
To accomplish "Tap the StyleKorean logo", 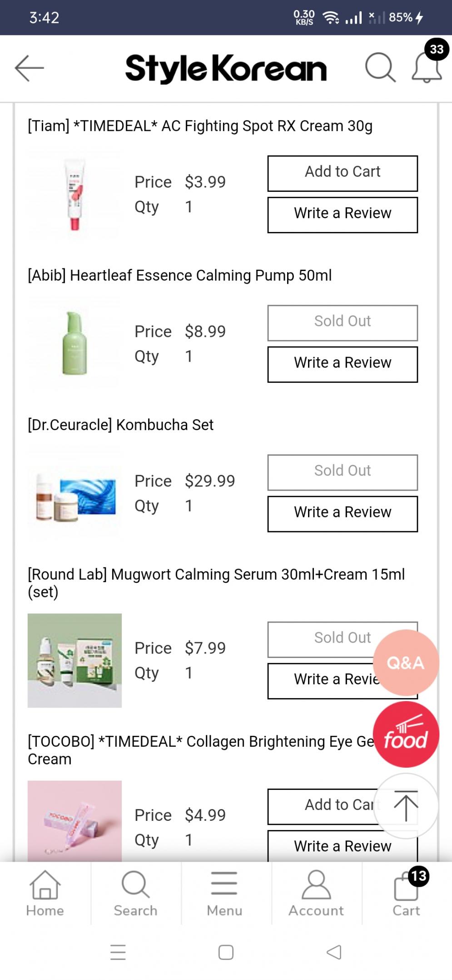I will click(226, 68).
